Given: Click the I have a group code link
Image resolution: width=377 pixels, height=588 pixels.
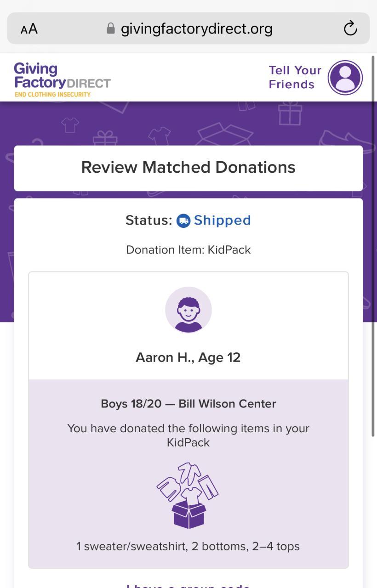Looking at the screenshot, I should [188, 585].
